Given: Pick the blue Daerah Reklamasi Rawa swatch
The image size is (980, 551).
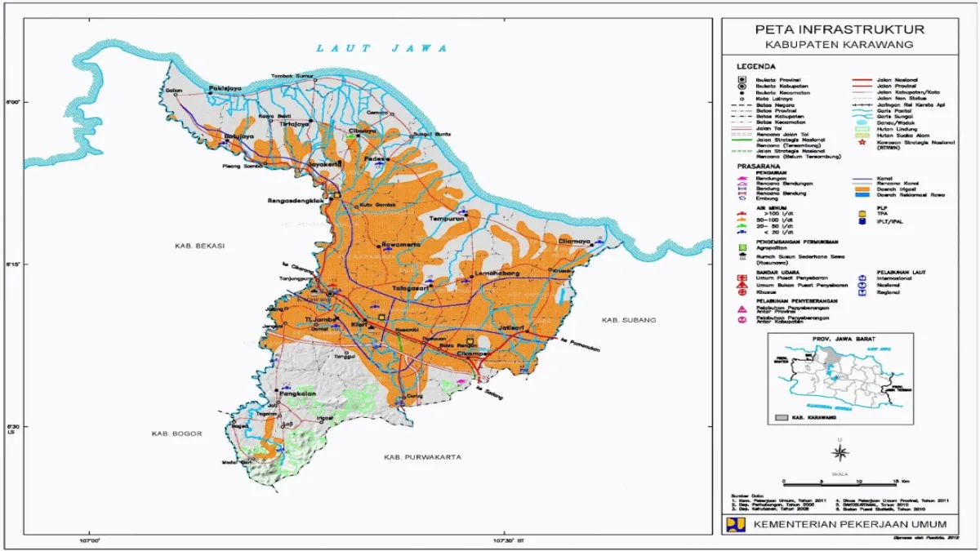Looking at the screenshot, I should click(862, 194).
